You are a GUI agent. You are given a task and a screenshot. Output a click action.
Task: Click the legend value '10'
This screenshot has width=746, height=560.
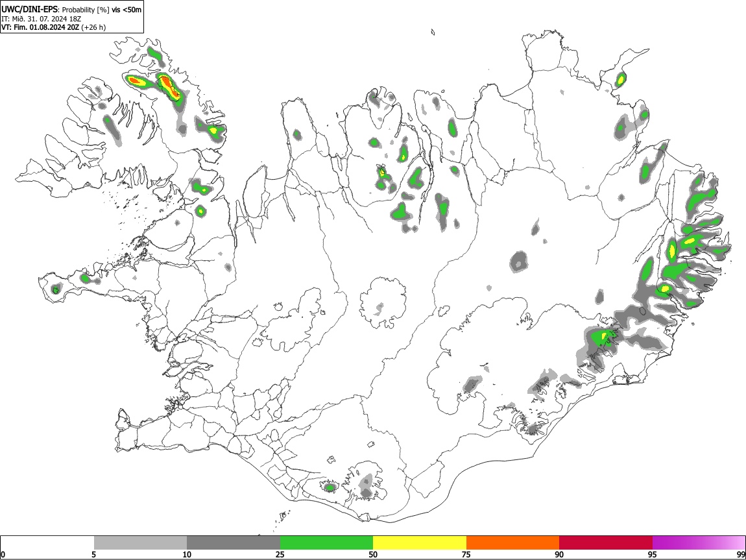187,554
